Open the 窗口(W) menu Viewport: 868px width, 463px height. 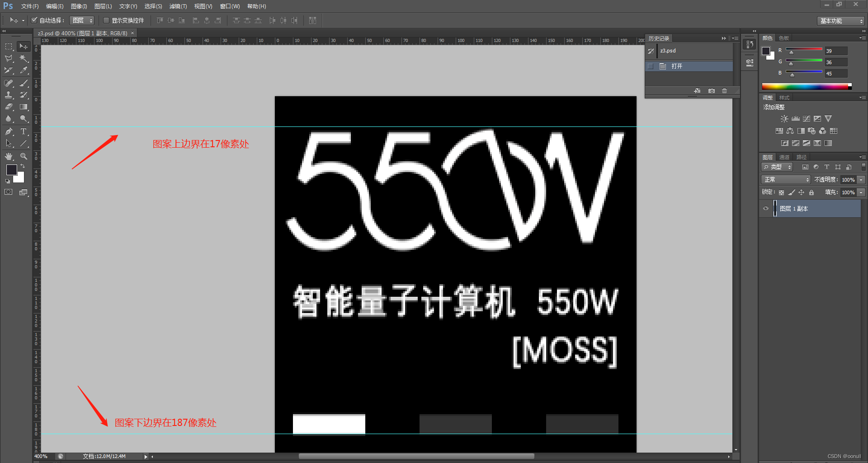point(230,6)
